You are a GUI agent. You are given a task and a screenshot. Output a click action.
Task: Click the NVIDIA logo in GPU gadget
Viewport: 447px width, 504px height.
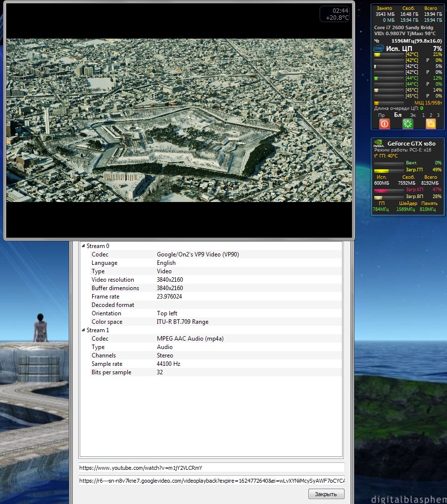pyautogui.click(x=379, y=145)
